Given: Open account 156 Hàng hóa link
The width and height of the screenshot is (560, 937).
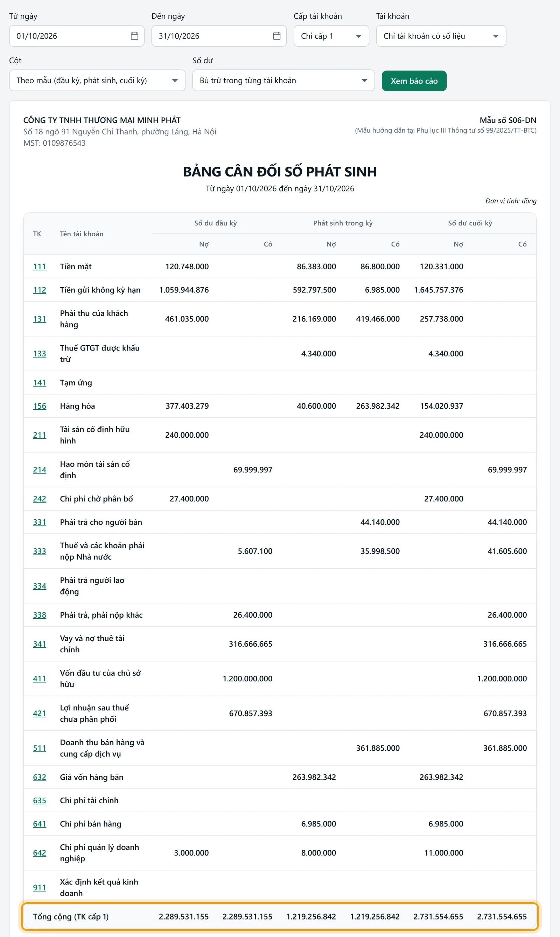Looking at the screenshot, I should pos(40,406).
